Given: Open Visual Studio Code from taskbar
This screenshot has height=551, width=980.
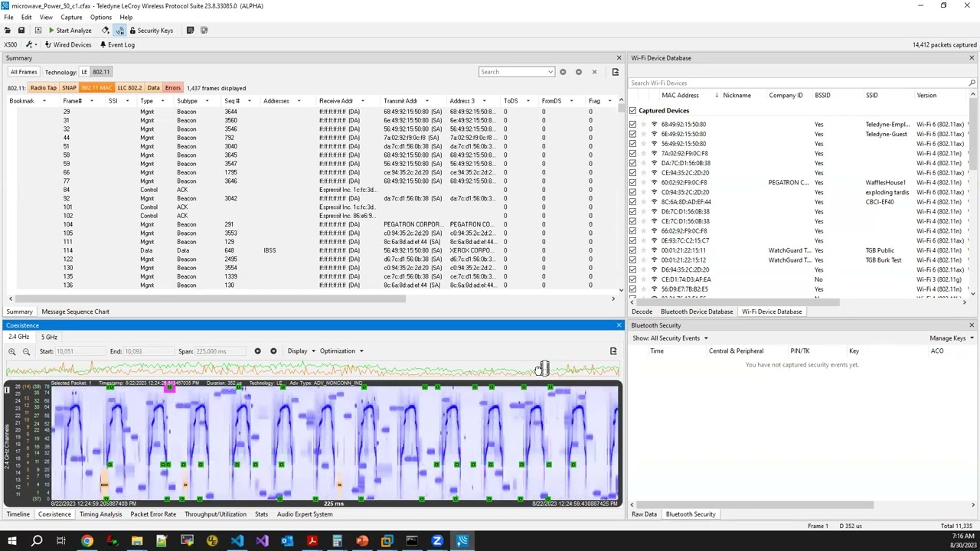Looking at the screenshot, I should coord(237,542).
